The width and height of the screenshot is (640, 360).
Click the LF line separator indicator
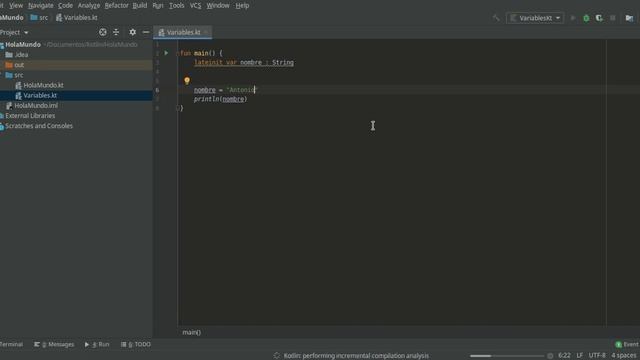click(x=580, y=356)
